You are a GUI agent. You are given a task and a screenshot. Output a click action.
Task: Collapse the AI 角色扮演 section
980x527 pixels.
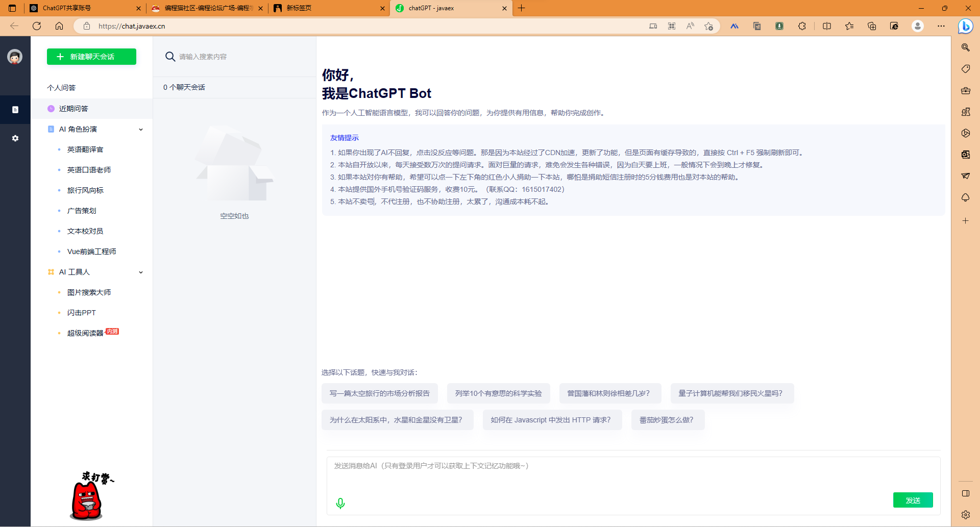click(141, 130)
